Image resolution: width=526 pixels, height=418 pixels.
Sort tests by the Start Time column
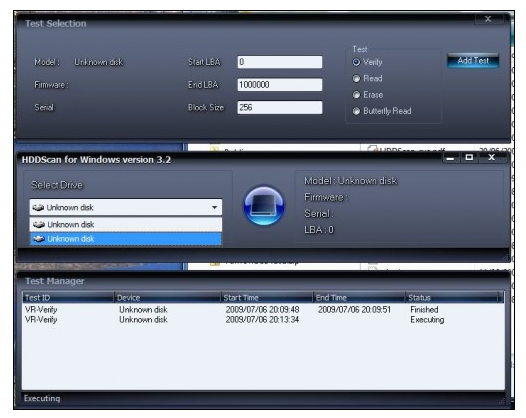pos(267,298)
